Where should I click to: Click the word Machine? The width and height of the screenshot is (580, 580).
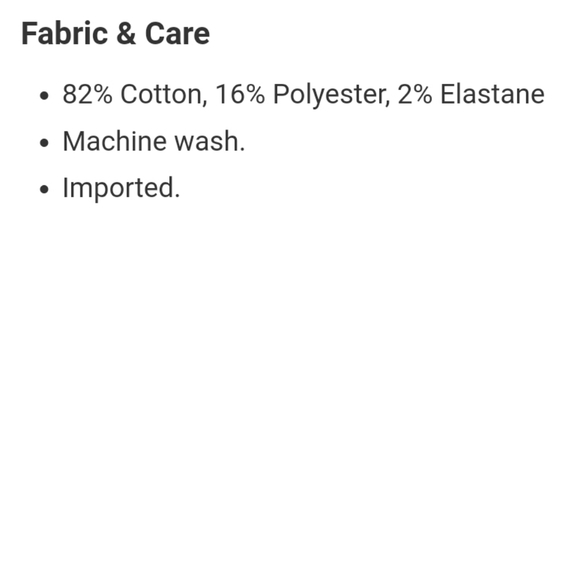click(115, 141)
